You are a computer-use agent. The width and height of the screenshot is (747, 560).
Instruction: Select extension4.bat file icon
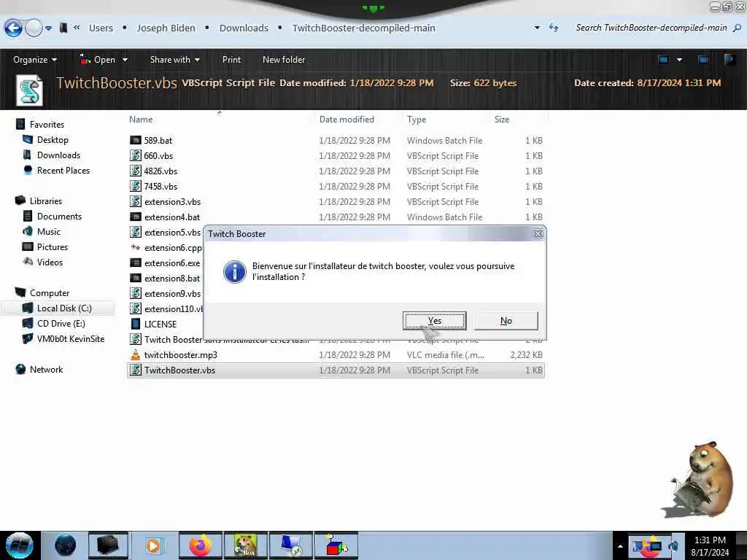click(x=136, y=217)
